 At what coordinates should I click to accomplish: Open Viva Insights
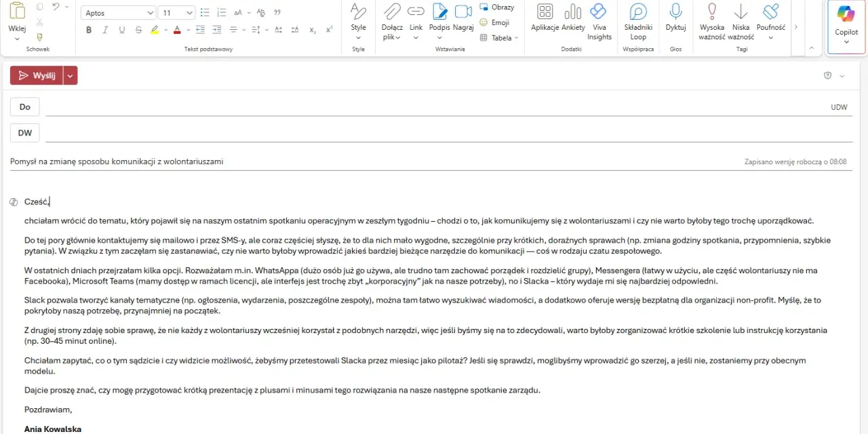pos(599,21)
